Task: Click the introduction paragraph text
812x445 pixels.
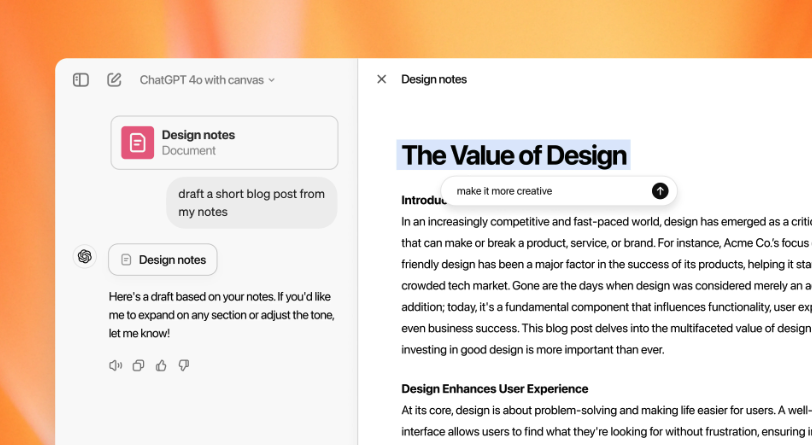Action: tap(606, 285)
